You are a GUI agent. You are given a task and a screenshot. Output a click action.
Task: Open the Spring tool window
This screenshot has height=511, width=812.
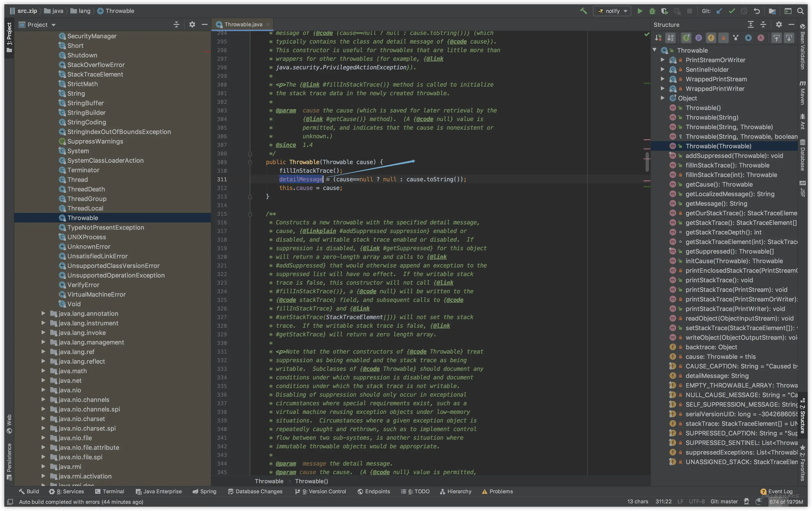pyautogui.click(x=204, y=491)
